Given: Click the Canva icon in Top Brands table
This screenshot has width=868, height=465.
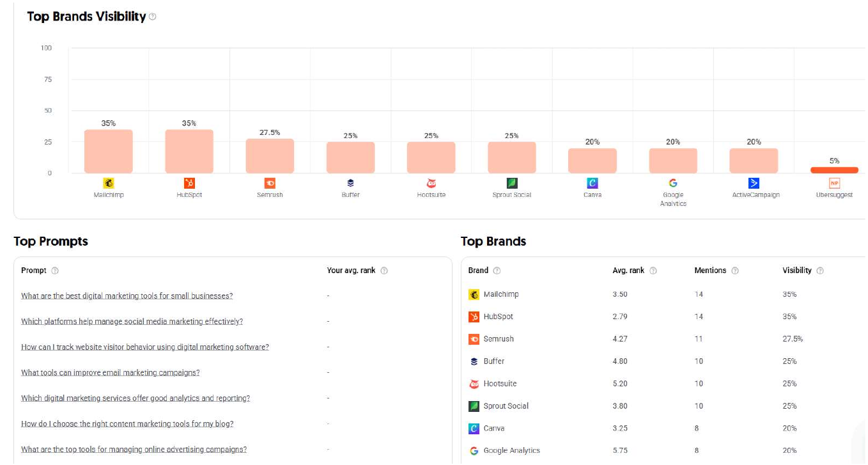Looking at the screenshot, I should tap(474, 429).
